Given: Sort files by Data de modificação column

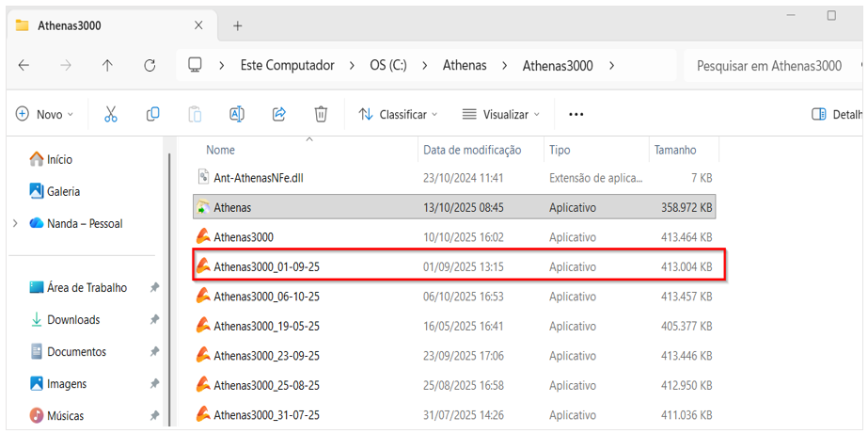Looking at the screenshot, I should (x=472, y=150).
